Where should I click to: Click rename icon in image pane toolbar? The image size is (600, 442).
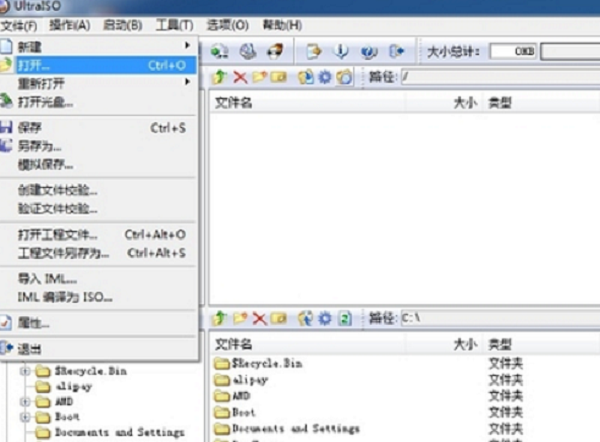click(279, 77)
